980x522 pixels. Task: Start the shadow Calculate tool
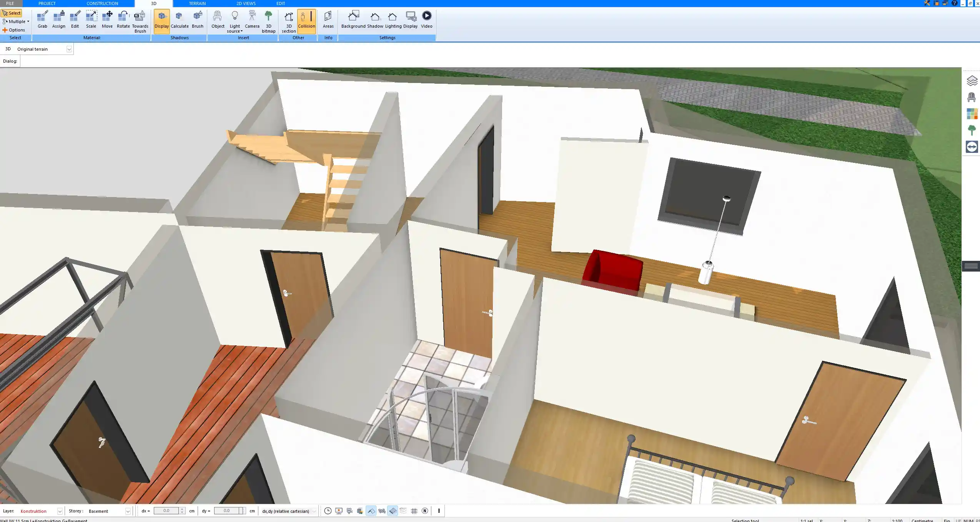click(x=180, y=20)
